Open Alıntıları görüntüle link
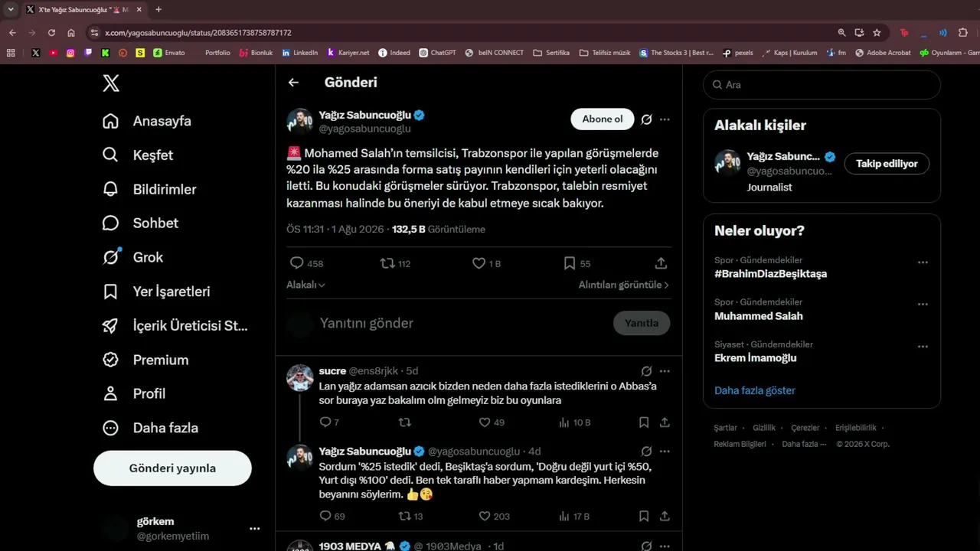The width and height of the screenshot is (980, 551). [624, 285]
